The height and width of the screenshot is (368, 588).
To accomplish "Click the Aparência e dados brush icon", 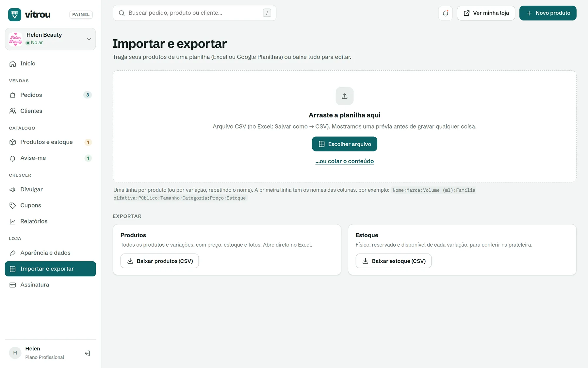I will coord(13,253).
